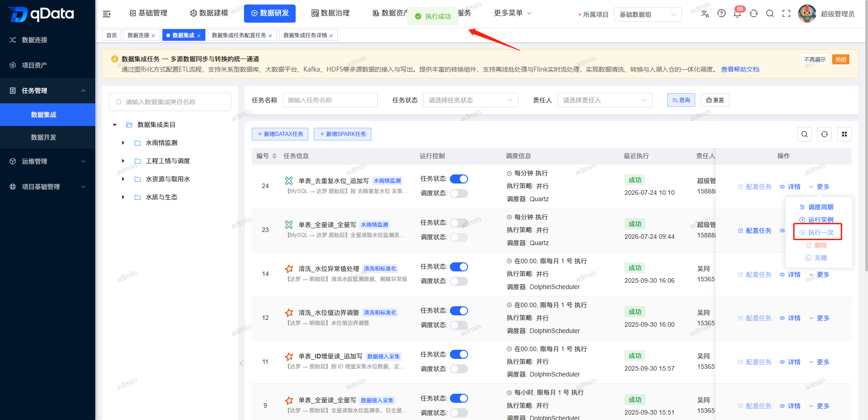Toggle 任务状态 switch for task 24
Viewport: 868px width, 420px height.
[459, 179]
